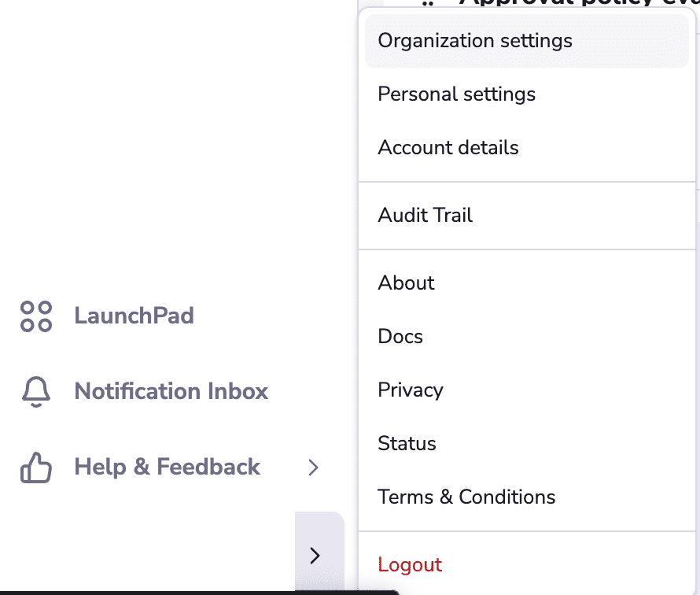700x595 pixels.
Task: Click the LaunchPad four-circles icon
Action: [36, 316]
